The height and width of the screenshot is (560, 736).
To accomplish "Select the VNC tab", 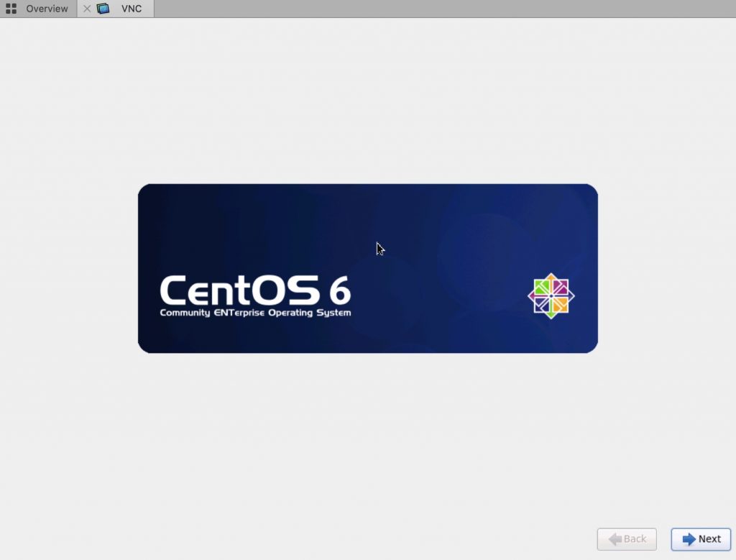I will click(x=116, y=9).
